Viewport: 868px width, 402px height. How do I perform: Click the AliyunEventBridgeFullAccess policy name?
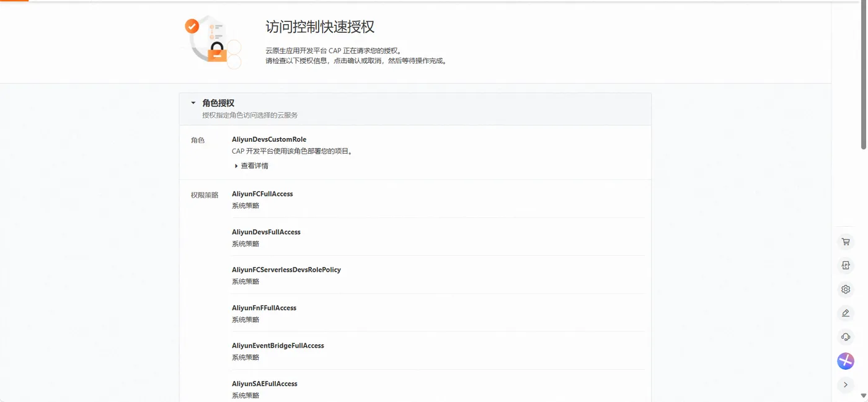(278, 346)
